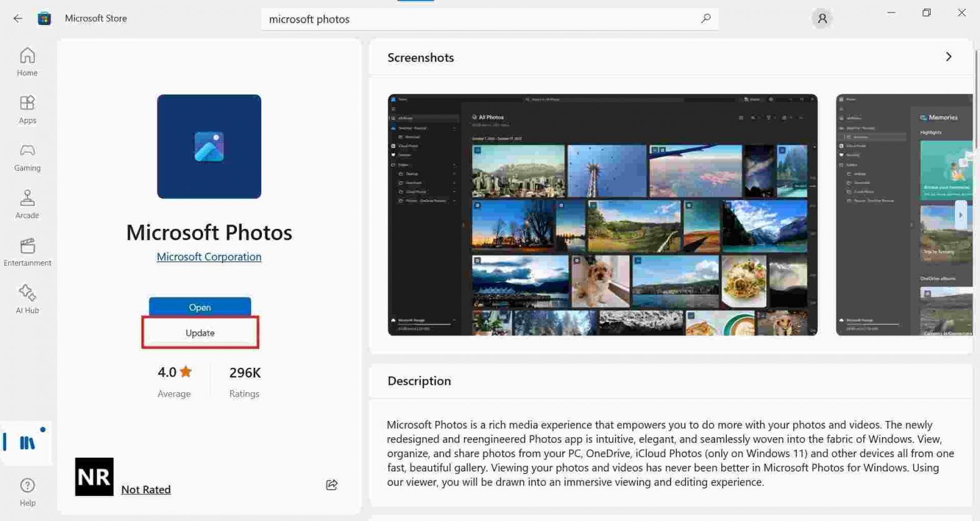Click the search magnifier icon
This screenshot has width=980, height=521.
coord(706,19)
